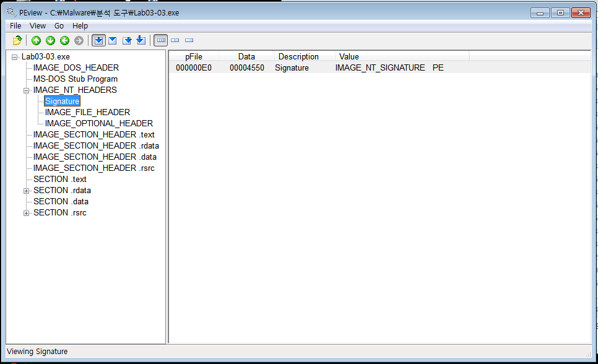598x364 pixels.
Task: Select the two-segment data width icon
Action: pyautogui.click(x=175, y=40)
